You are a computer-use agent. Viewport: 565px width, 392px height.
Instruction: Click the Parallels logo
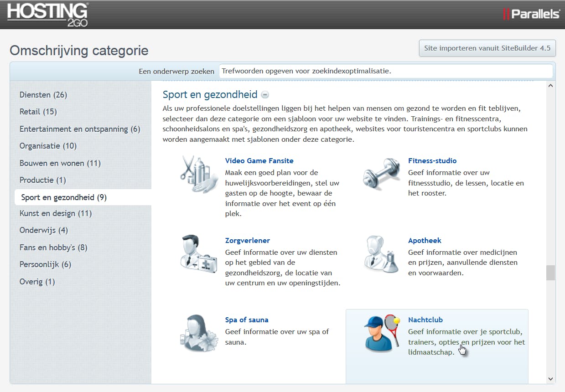coord(530,14)
